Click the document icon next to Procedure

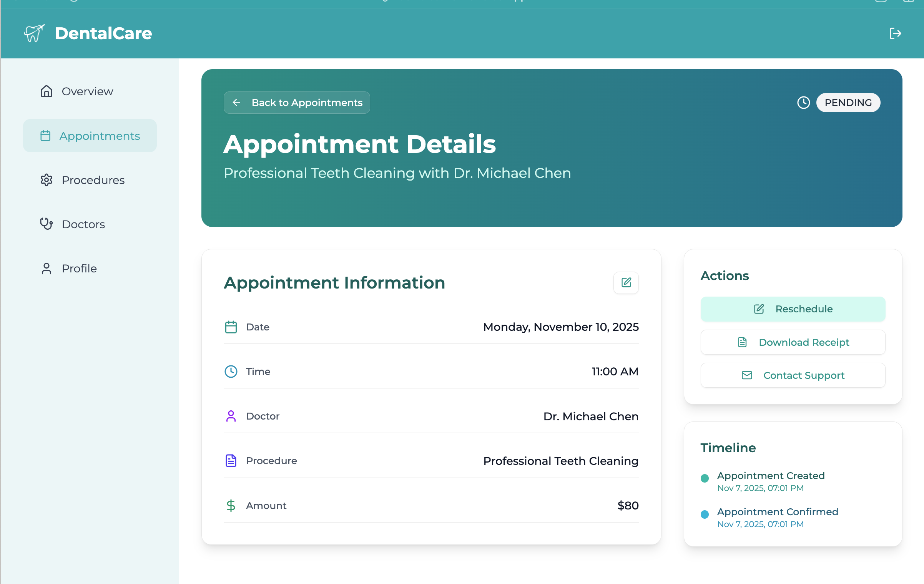(x=231, y=460)
